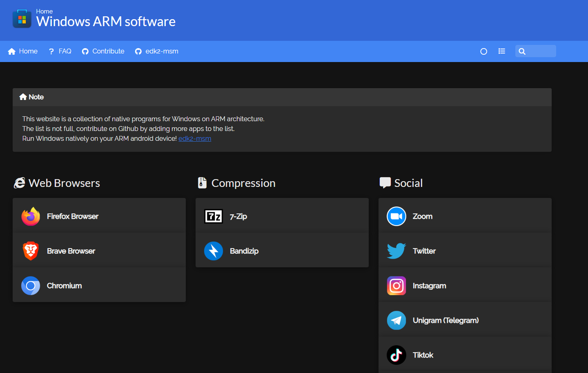588x373 pixels.
Task: Open the Brave Browser entry
Action: 99,251
